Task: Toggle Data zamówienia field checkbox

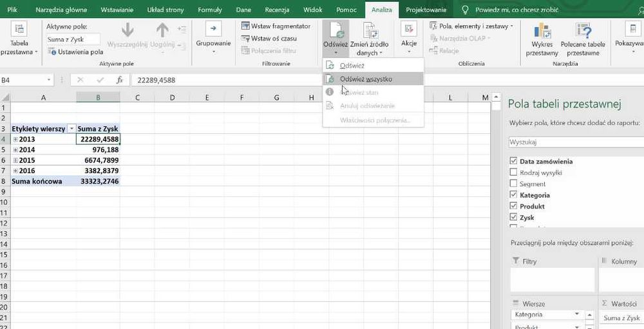Action: 513,161
